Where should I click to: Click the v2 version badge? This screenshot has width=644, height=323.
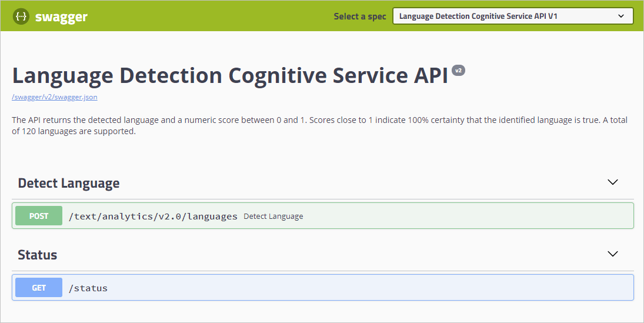pos(458,70)
